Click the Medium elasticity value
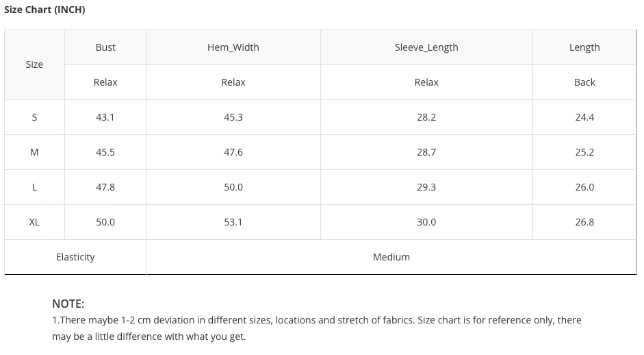Screen dimensions: 644x355 pos(391,257)
